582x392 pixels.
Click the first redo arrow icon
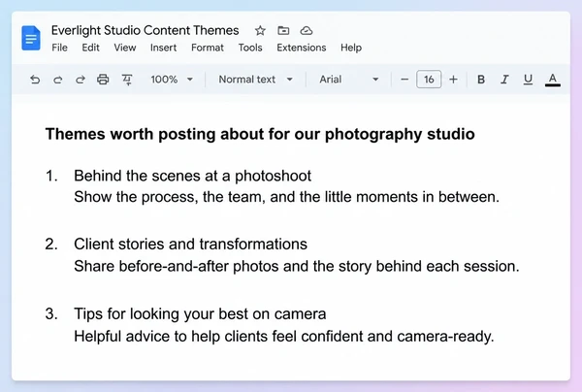(x=57, y=80)
